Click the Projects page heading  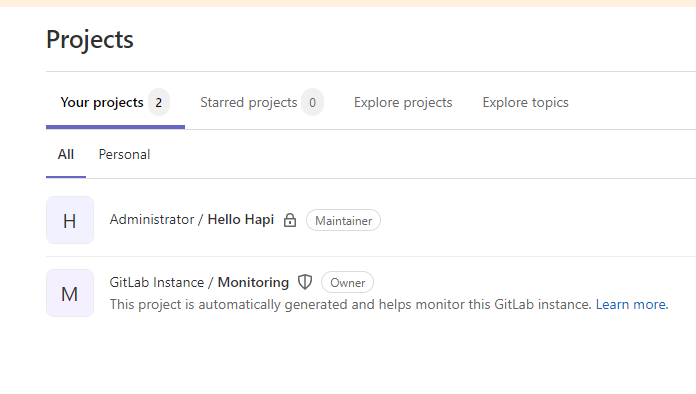click(x=90, y=39)
